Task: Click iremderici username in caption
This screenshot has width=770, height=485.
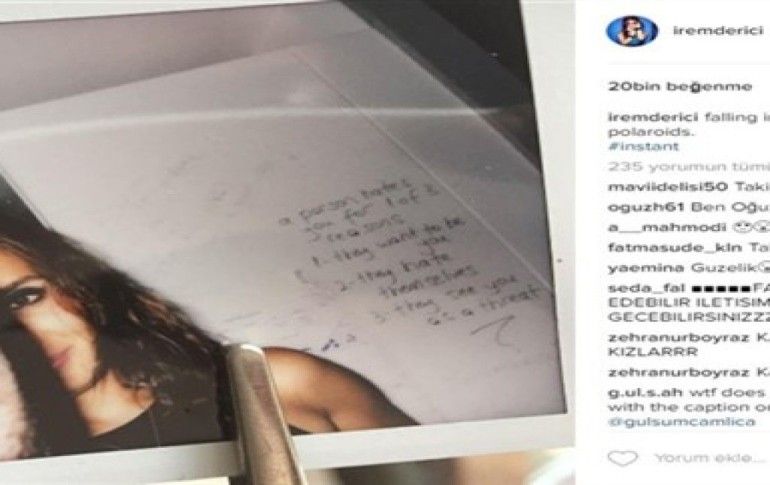Action: (653, 117)
